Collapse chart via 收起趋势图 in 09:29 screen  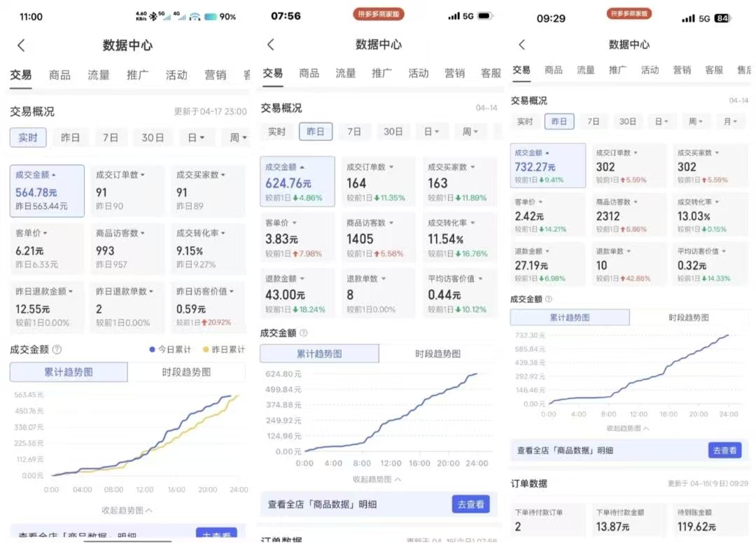click(628, 428)
